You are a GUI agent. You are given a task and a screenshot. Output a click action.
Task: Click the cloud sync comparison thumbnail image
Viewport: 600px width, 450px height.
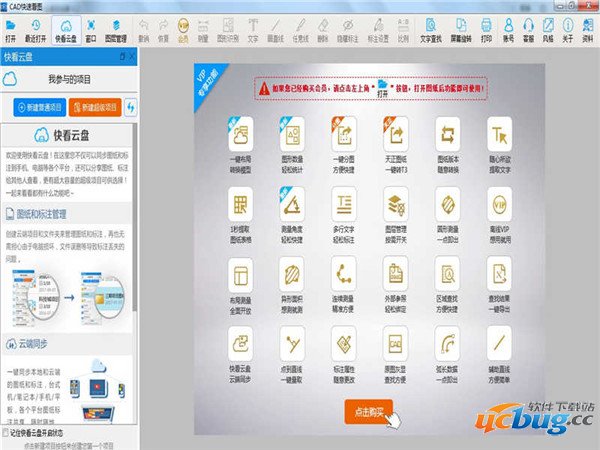click(69, 297)
